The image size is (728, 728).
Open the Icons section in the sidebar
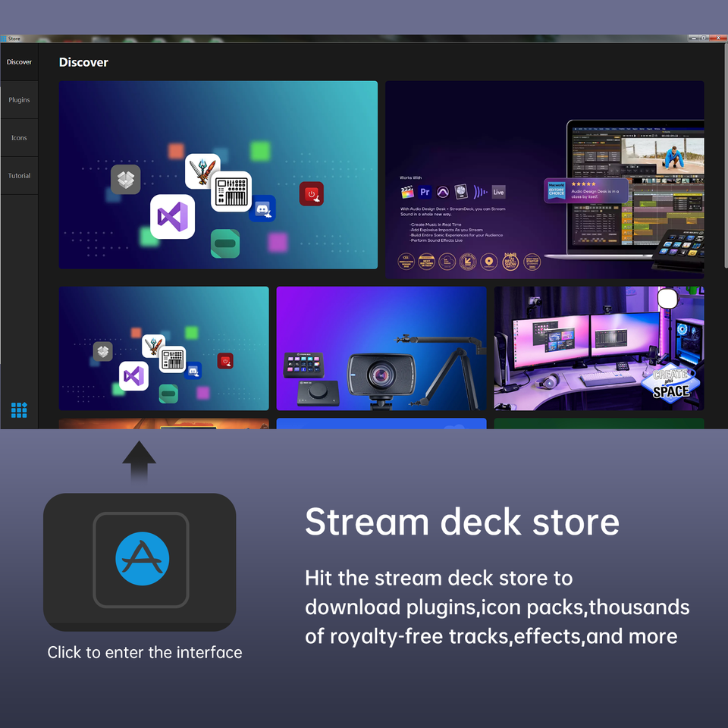[19, 138]
